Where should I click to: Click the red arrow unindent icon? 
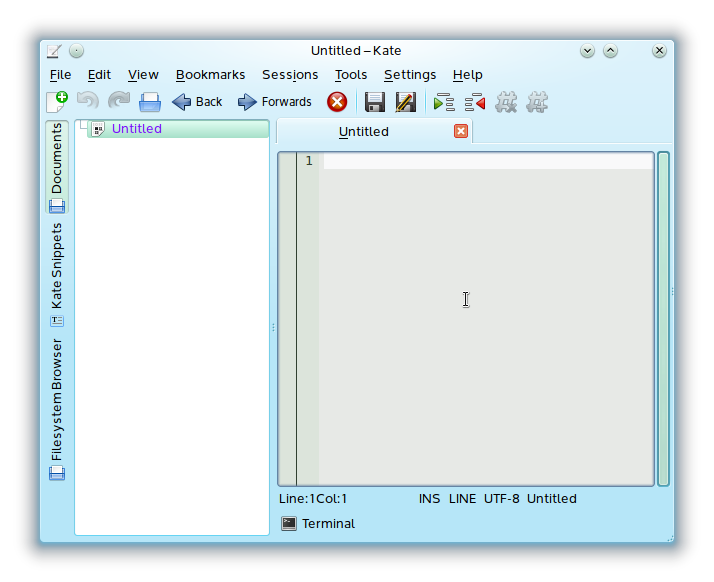[475, 102]
